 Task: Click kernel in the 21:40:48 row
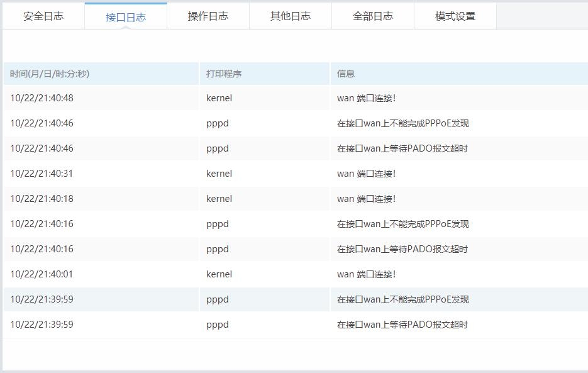coord(219,98)
